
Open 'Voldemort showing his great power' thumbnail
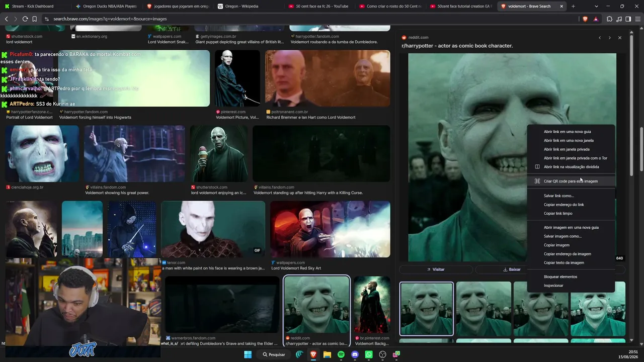pyautogui.click(x=134, y=153)
